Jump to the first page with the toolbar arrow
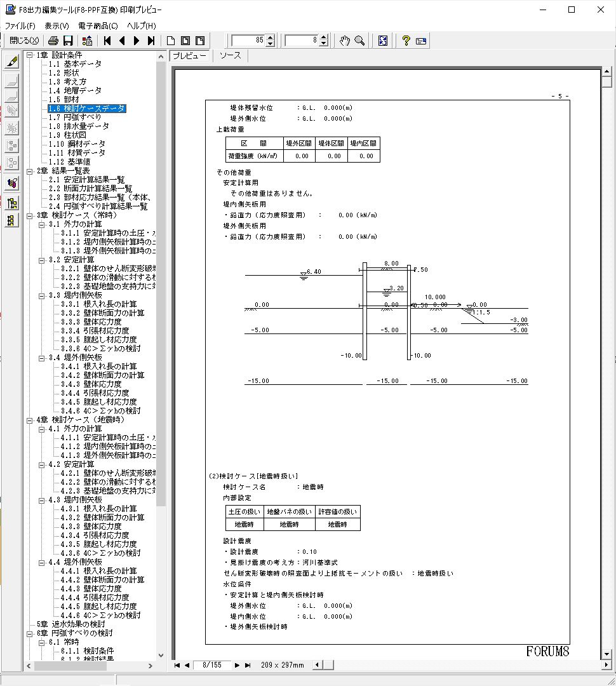Image resolution: width=616 pixels, height=686 pixels. point(107,41)
